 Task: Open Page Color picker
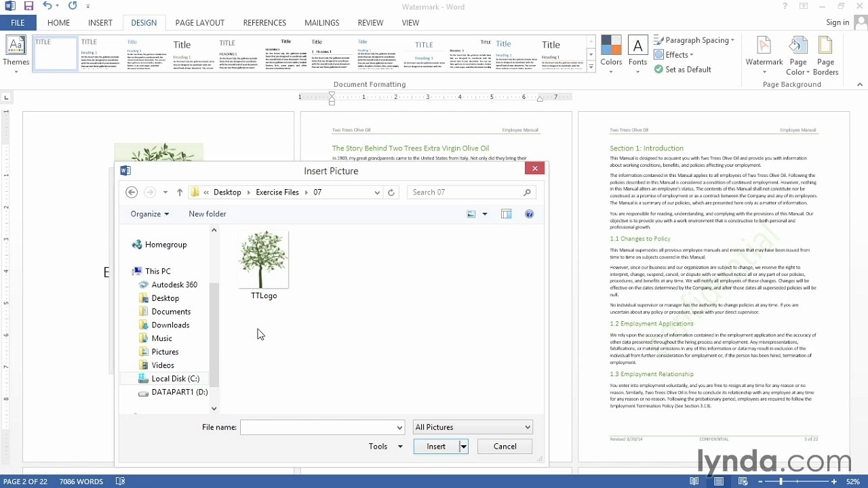798,54
